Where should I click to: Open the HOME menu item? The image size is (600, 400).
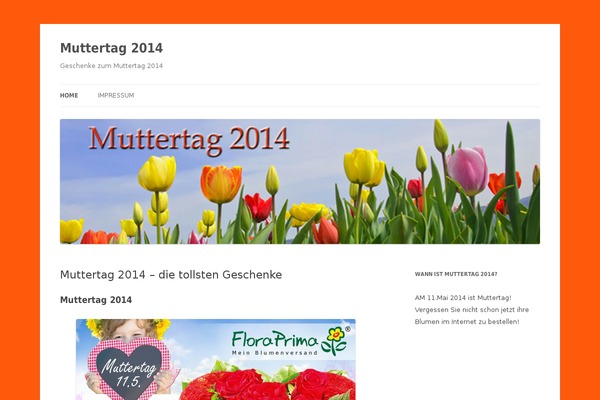[x=69, y=95]
